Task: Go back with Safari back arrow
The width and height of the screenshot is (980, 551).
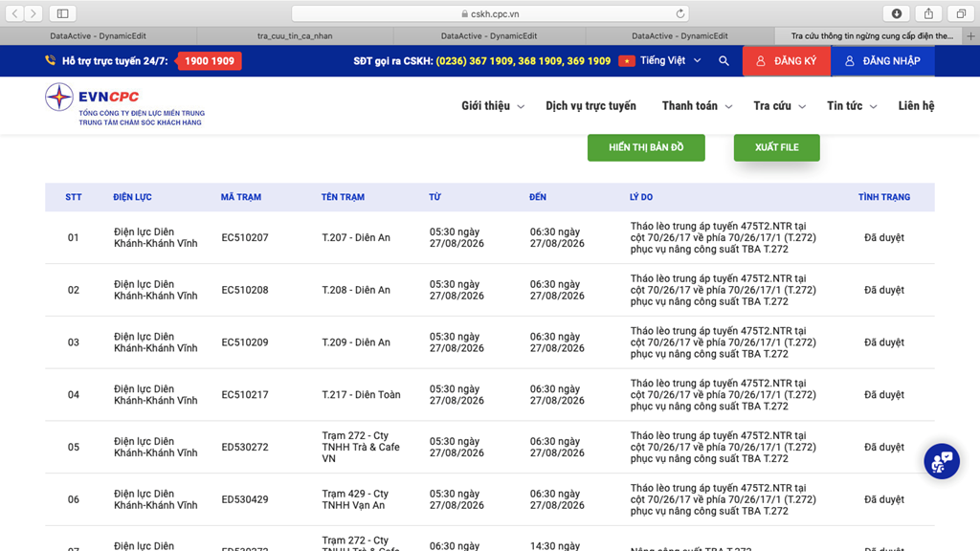Action: tap(15, 13)
